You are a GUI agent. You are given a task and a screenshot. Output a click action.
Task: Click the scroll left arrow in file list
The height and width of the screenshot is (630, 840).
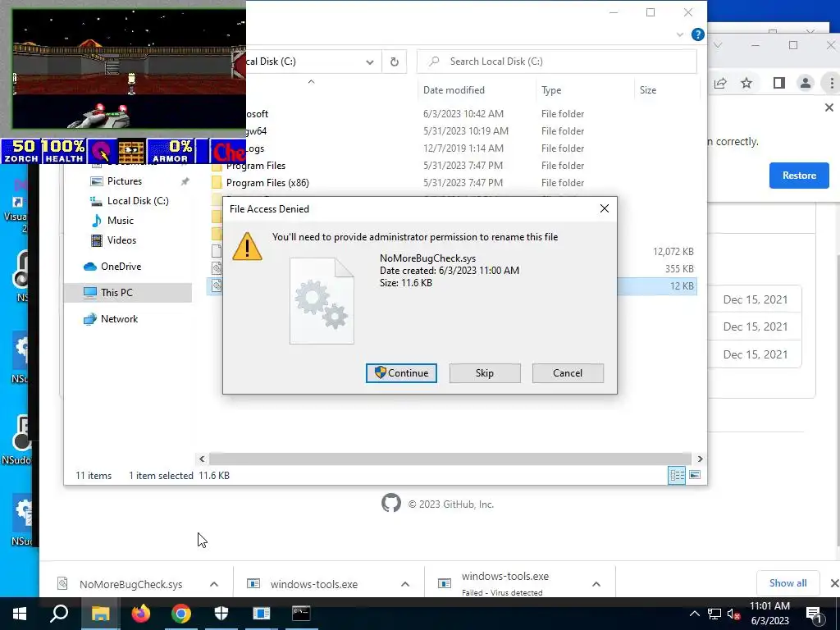click(202, 459)
